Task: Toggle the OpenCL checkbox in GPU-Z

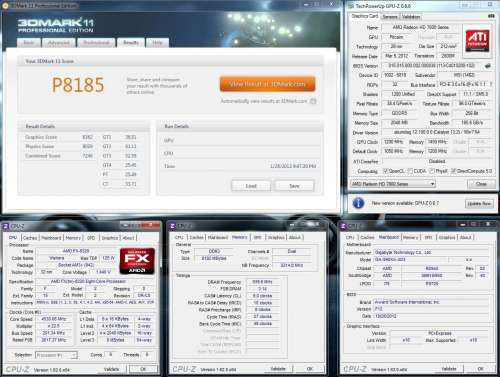Action: point(385,171)
